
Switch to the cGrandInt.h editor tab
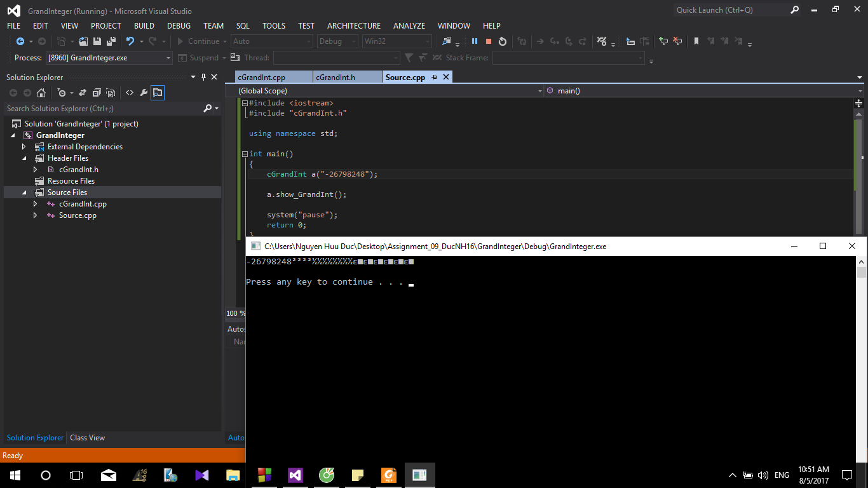point(336,77)
